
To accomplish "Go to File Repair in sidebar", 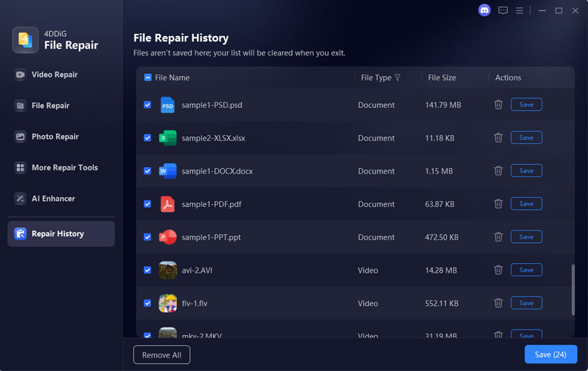I will [61, 105].
